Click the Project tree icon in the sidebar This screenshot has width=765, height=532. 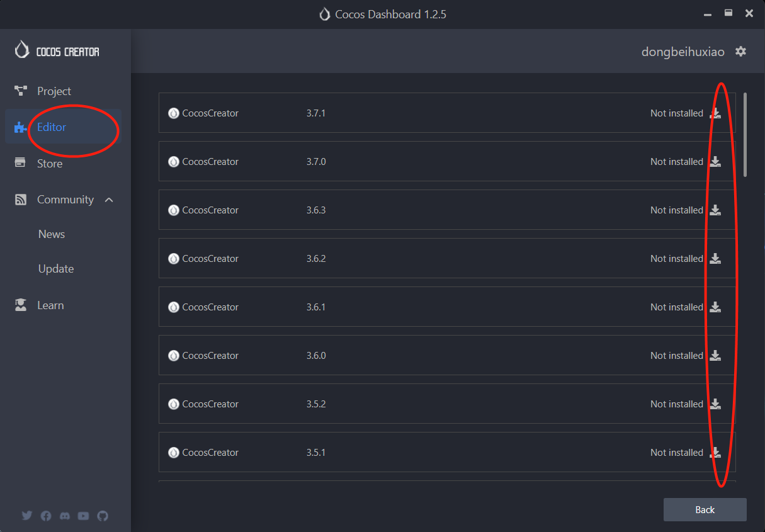pyautogui.click(x=21, y=91)
